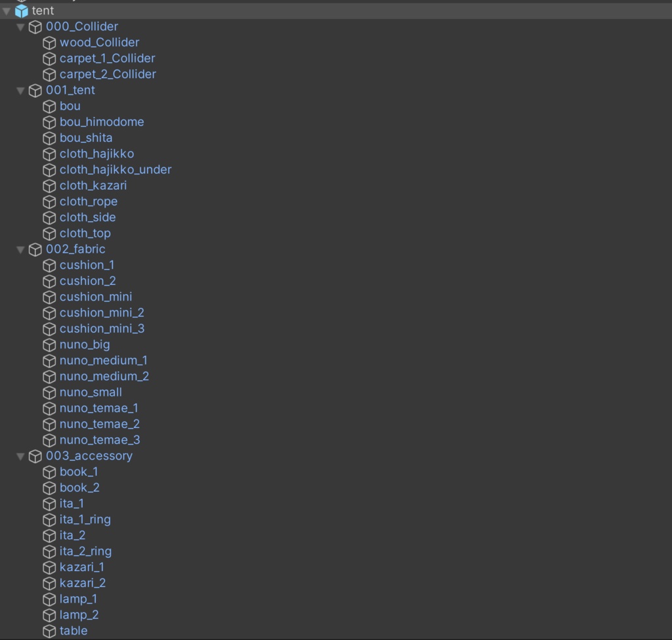Viewport: 672px width, 640px height.
Task: Select the bou_himodome object
Action: tap(102, 121)
